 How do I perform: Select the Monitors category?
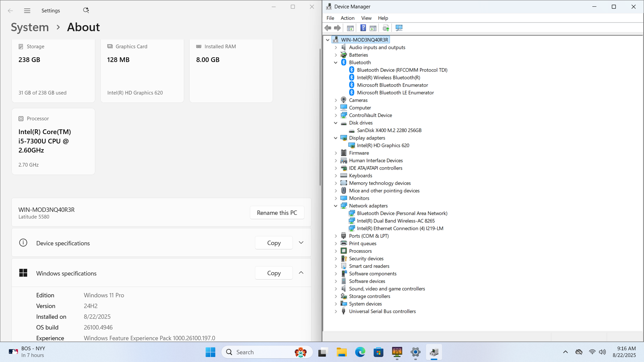(359, 198)
